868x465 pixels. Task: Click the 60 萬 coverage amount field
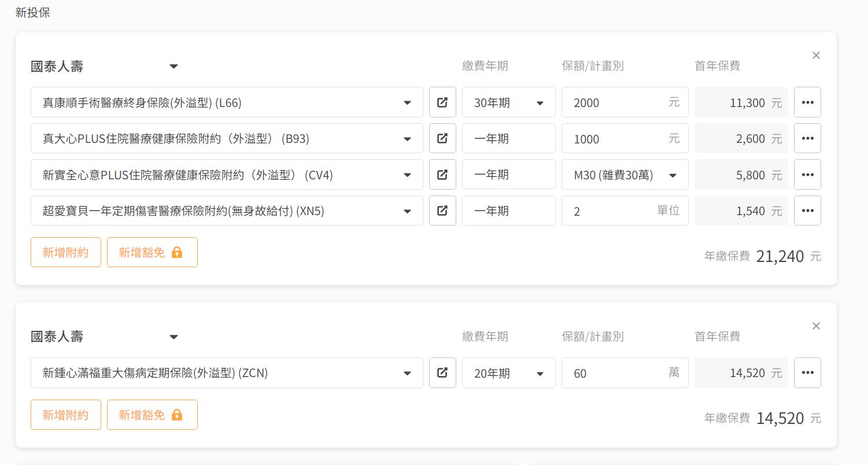tap(619, 373)
